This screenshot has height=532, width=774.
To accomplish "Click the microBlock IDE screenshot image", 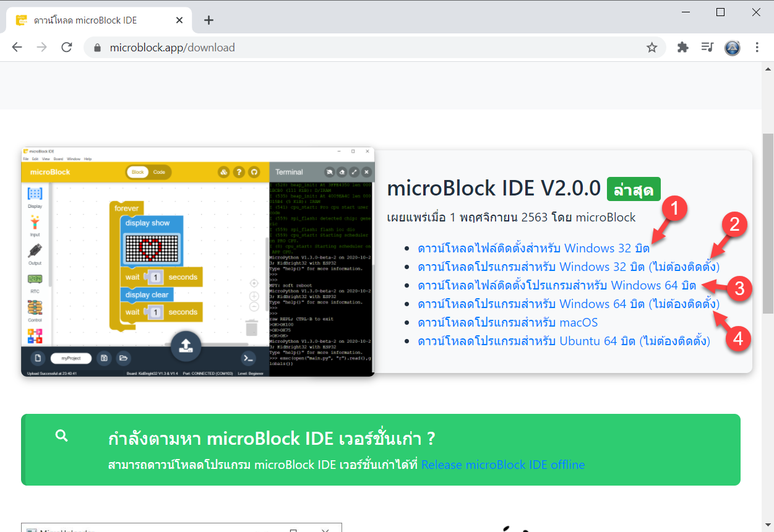I will (x=198, y=262).
